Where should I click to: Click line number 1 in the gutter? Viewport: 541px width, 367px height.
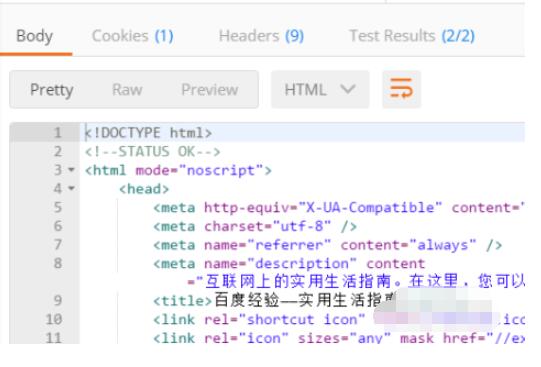pos(58,133)
